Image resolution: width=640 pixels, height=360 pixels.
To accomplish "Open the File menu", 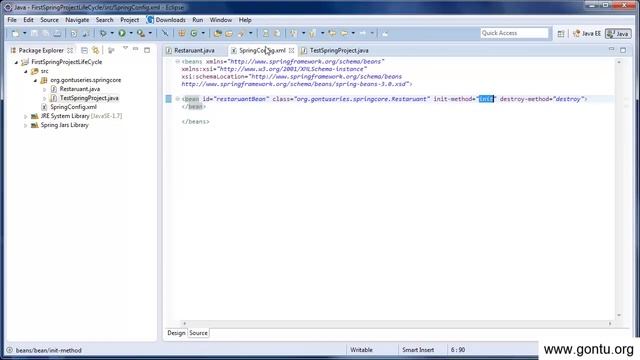I will pos(12,20).
